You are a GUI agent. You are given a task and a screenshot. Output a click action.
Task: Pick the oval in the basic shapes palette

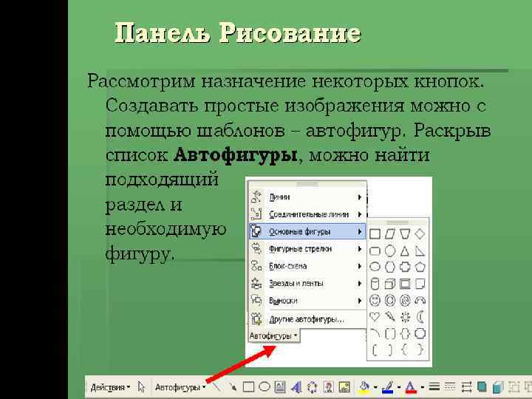click(375, 267)
